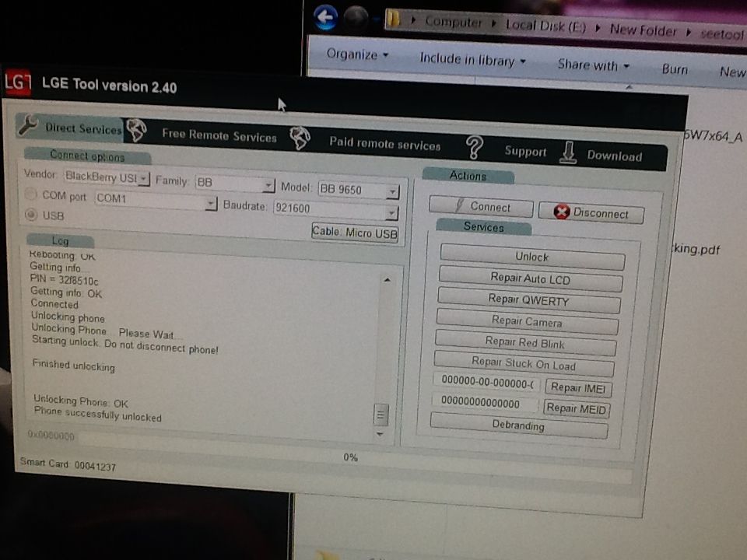Click Computer in Explorer address path
747x560 pixels.
click(454, 22)
